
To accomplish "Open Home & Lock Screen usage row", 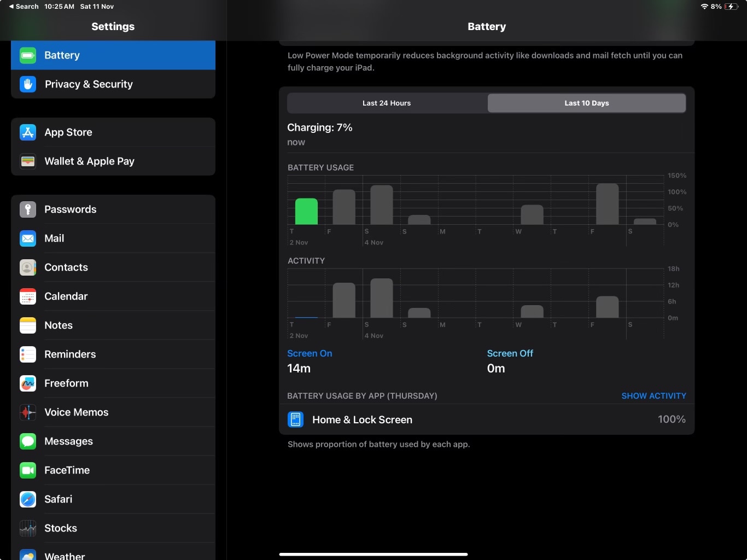I will (487, 419).
